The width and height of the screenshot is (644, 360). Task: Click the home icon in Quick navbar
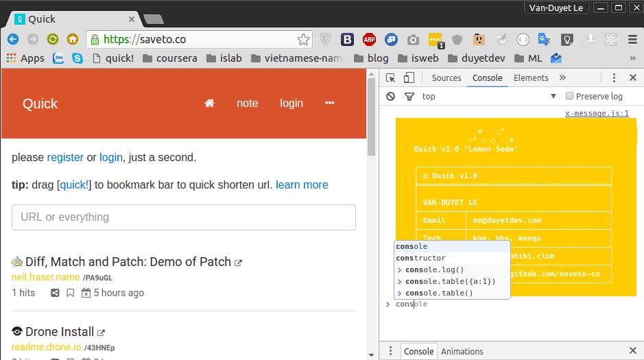(x=210, y=104)
